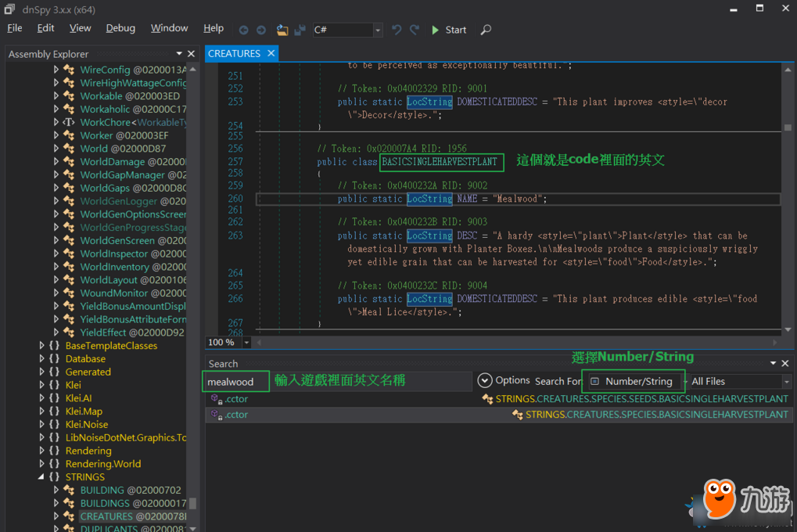Expand the WireConfig tree node

pos(56,70)
